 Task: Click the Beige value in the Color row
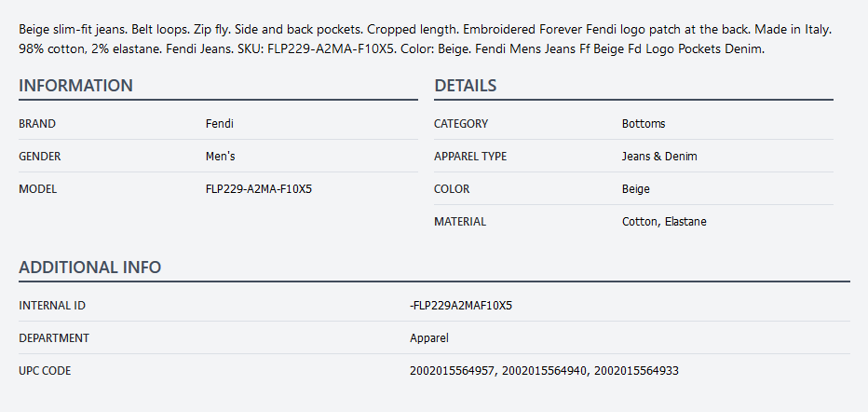coord(636,189)
